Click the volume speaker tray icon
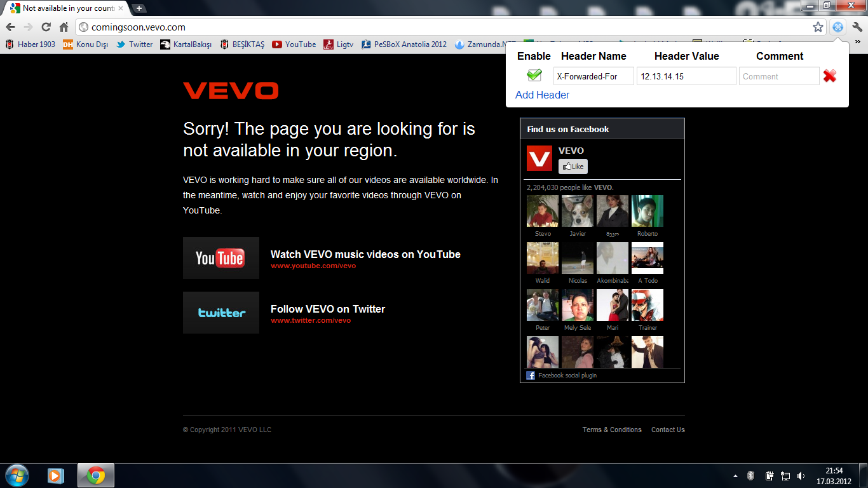 click(801, 475)
